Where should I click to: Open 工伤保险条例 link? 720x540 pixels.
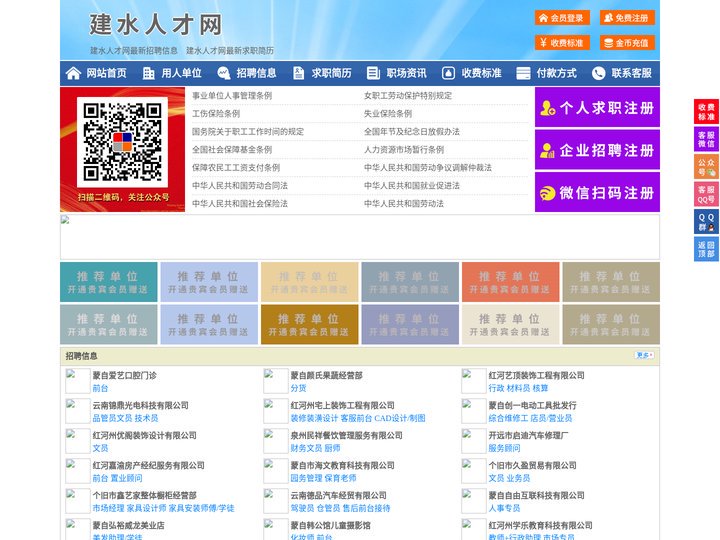pyautogui.click(x=216, y=113)
